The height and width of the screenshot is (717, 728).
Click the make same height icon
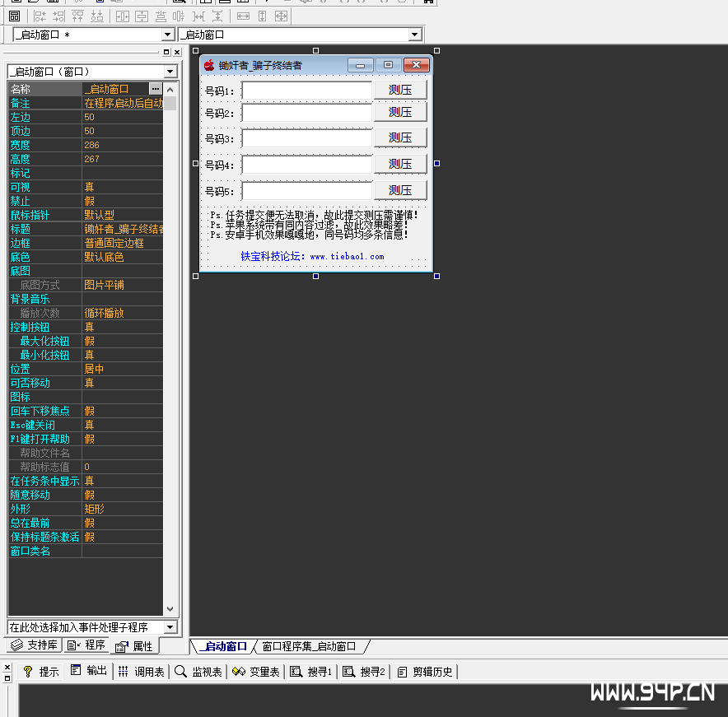[x=263, y=16]
